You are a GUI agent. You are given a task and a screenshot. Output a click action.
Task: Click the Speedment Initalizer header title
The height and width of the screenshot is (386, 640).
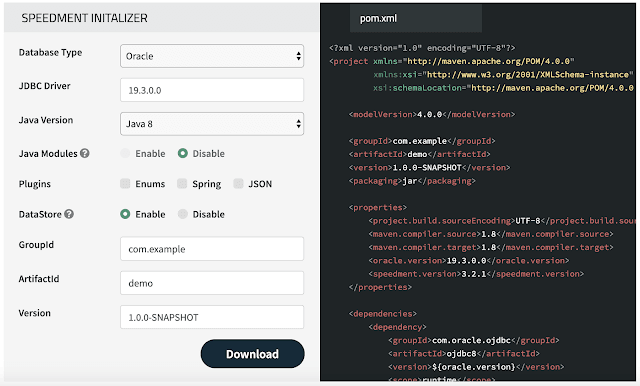click(84, 18)
